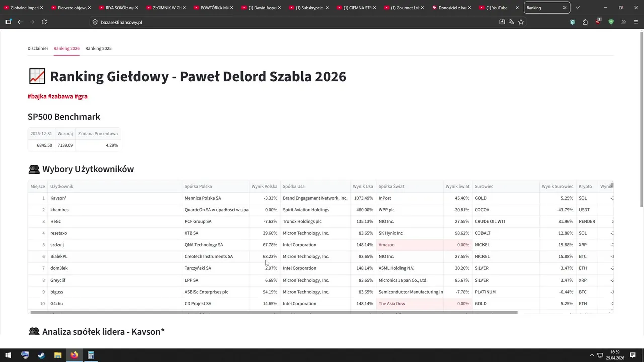
Task: Open File Explorer from the taskbar
Action: coord(58,355)
